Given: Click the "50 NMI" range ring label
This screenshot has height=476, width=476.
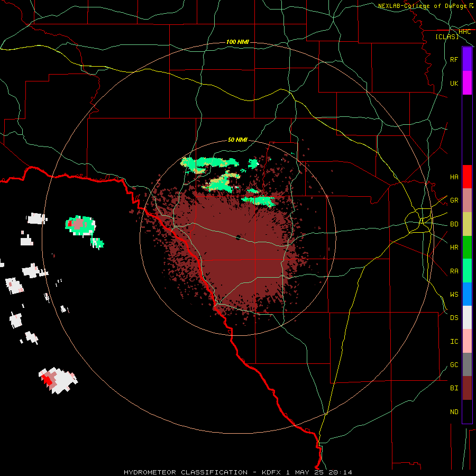Looking at the screenshot, I should pos(237,140).
